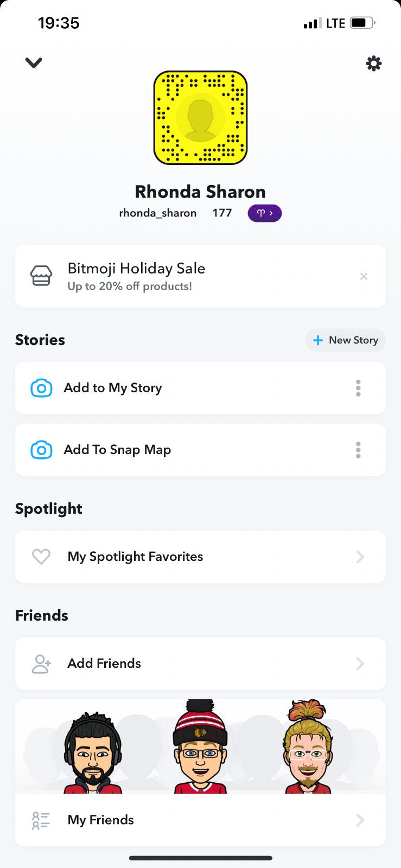Tap the camera icon for My Story
401x868 pixels.
pos(42,388)
